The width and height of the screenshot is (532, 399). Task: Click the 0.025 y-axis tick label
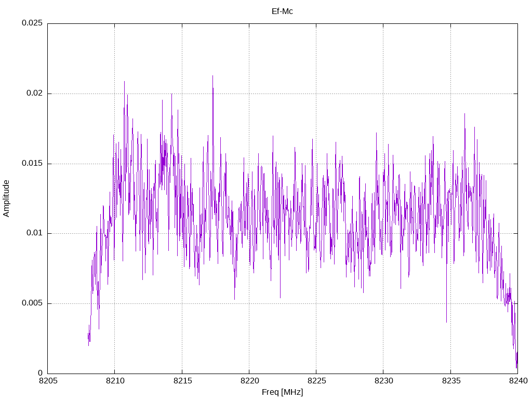pos(32,23)
